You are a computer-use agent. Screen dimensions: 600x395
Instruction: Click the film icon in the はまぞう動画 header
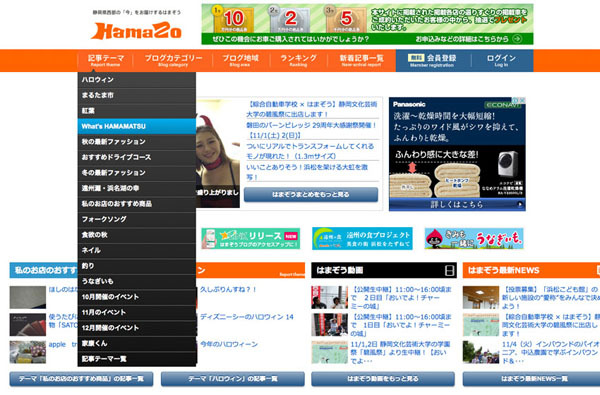[x=450, y=271]
